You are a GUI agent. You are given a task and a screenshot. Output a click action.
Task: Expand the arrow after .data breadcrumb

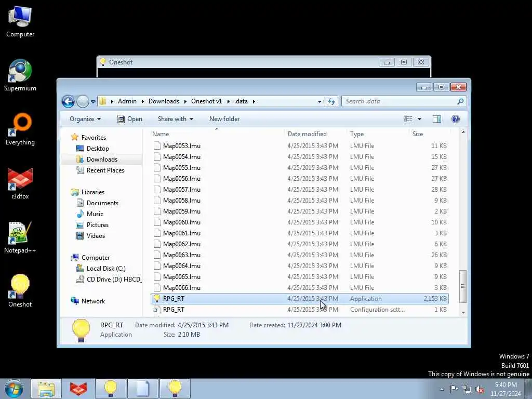[254, 101]
